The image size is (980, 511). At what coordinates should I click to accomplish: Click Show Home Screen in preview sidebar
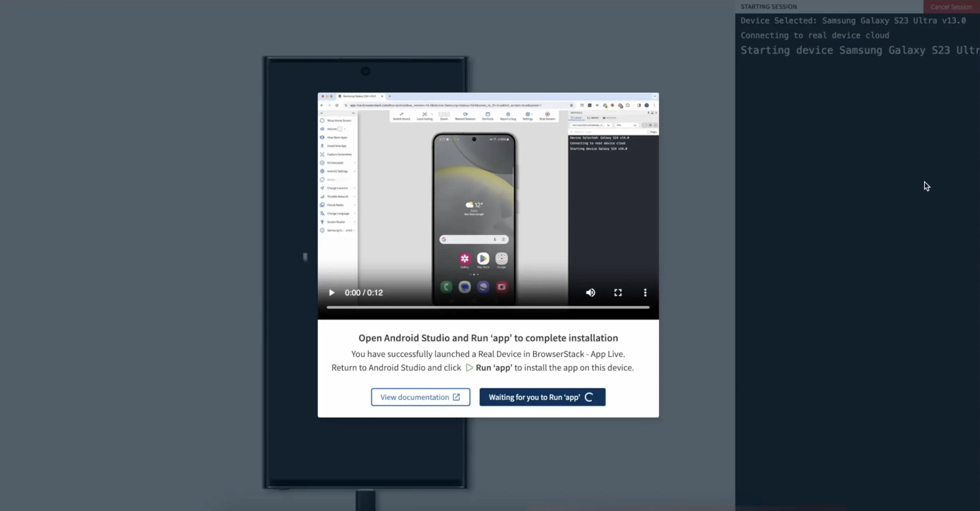click(339, 121)
